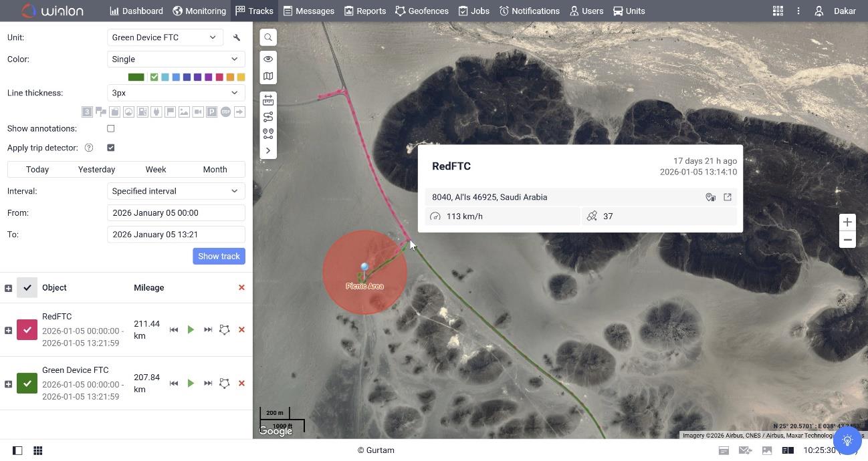Uncheck the Green Device FTC track checkbox
Screen dimensions: 868x461
point(27,383)
